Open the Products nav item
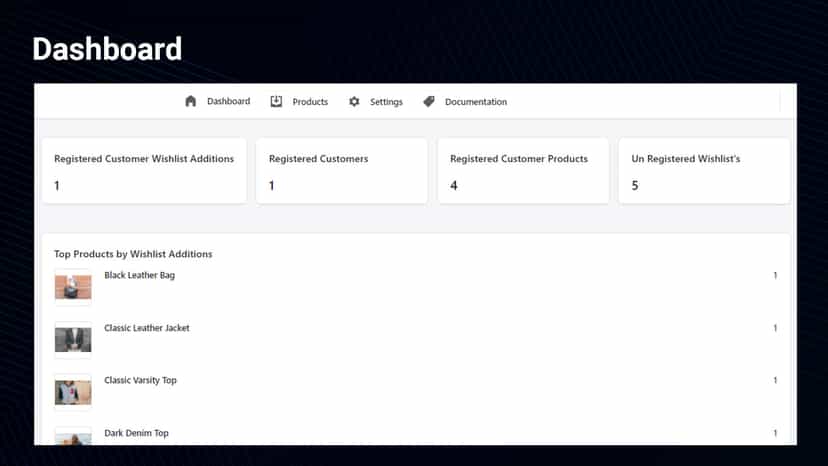This screenshot has width=828, height=466. point(310,101)
